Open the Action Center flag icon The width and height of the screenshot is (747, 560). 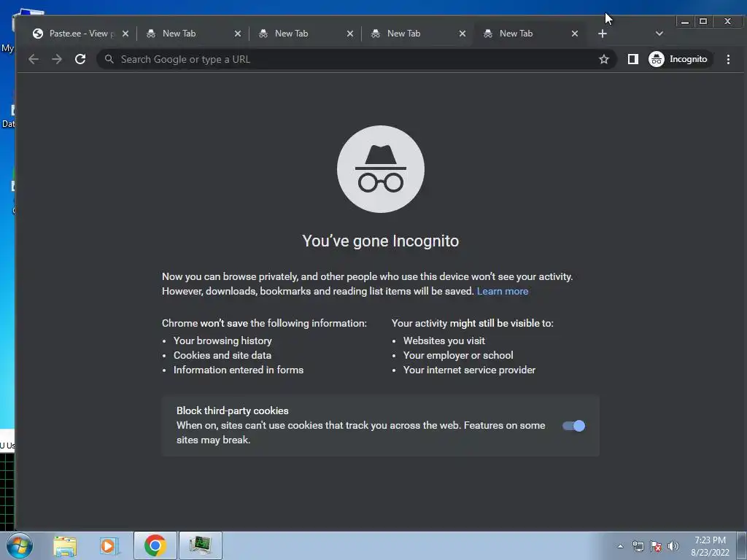[x=656, y=546]
